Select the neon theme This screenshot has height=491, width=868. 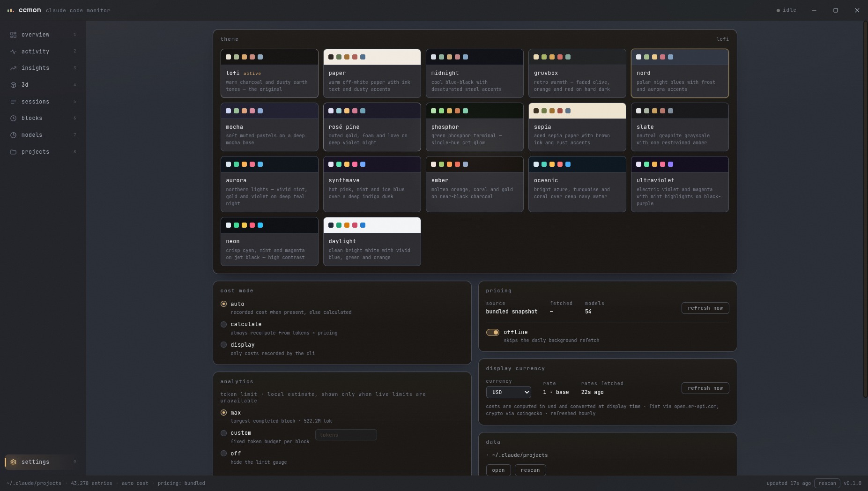point(269,241)
